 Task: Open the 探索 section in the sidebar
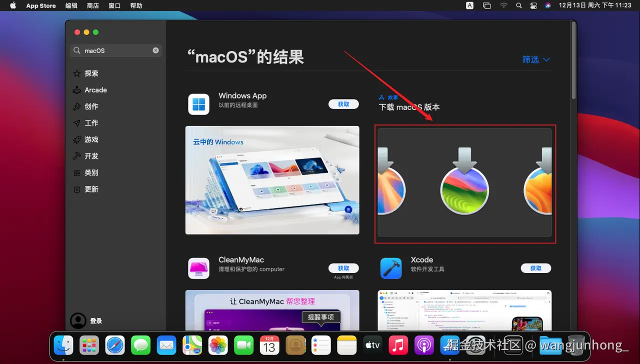point(90,73)
